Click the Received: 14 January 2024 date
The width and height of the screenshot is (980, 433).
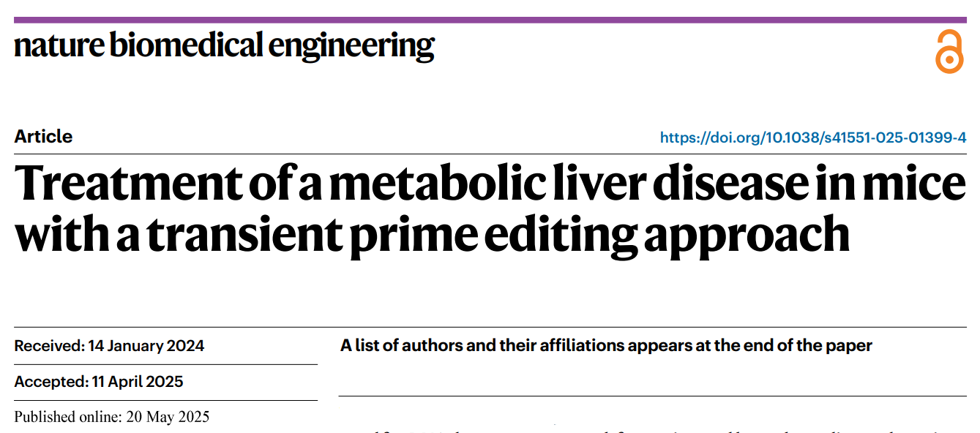[x=109, y=346]
